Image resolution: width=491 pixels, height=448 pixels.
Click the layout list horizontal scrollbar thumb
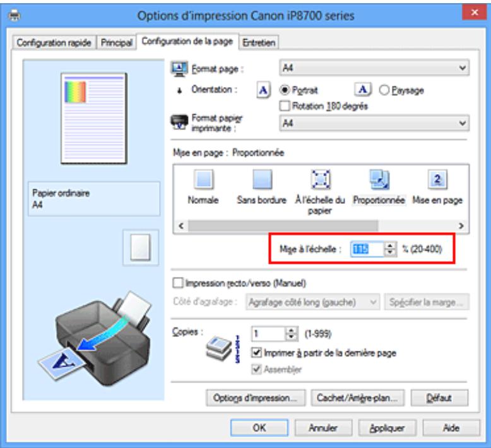[x=283, y=226]
